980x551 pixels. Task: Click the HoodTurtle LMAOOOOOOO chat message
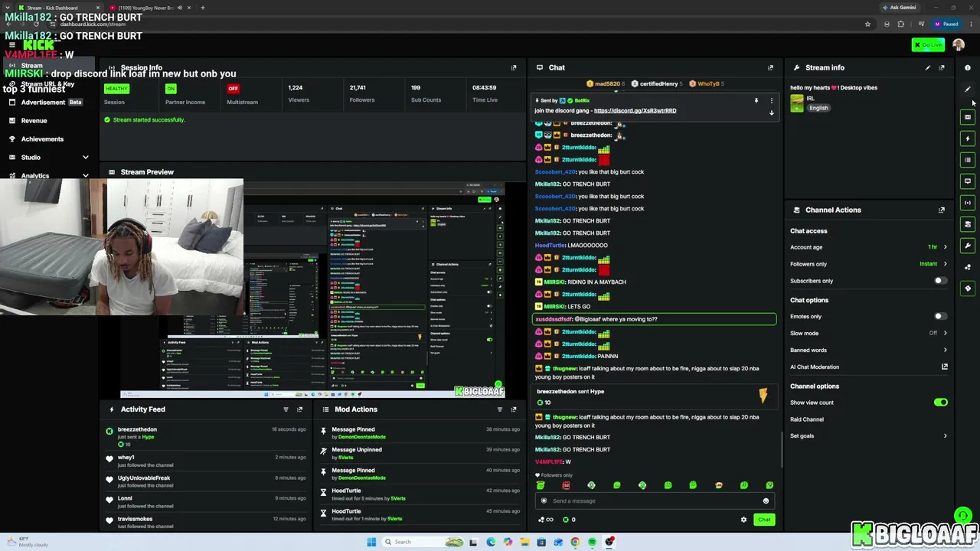coord(571,246)
